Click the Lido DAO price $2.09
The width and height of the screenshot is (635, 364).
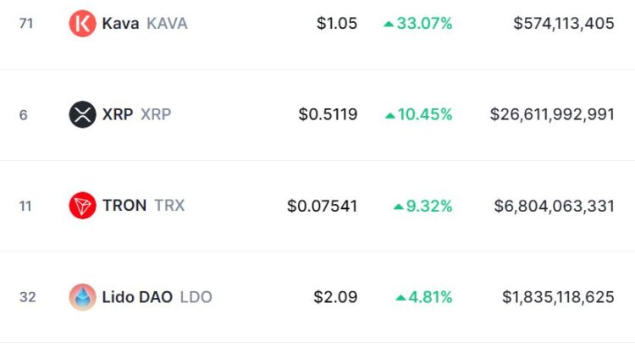coord(337,297)
